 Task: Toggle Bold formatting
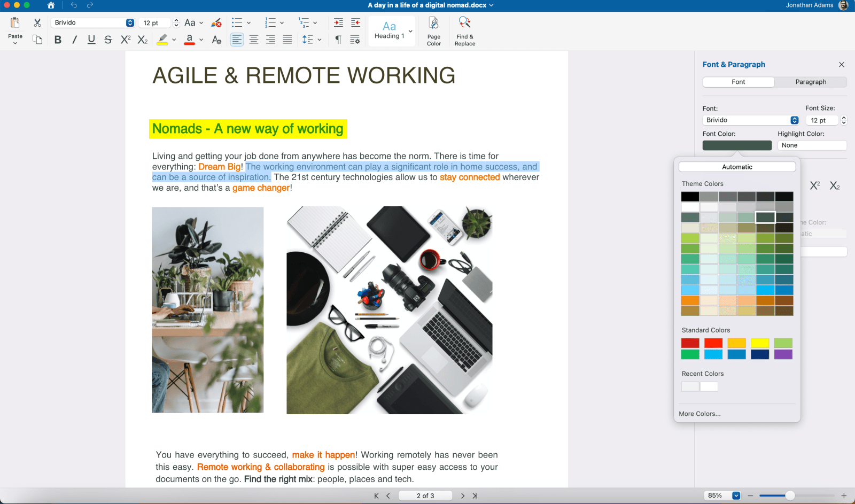(58, 40)
